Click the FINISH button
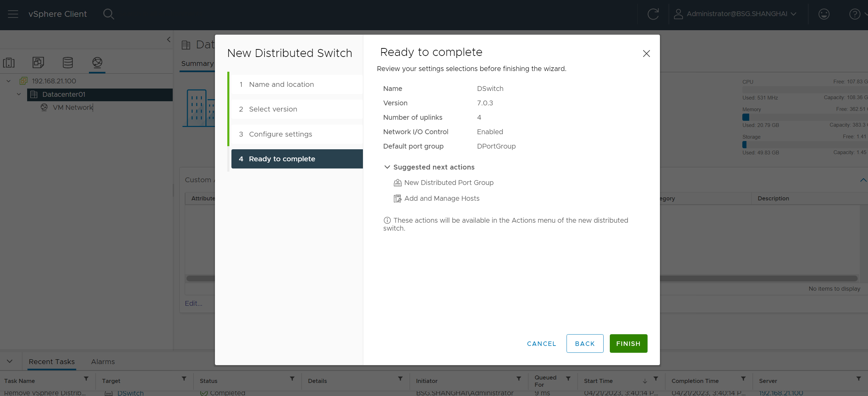 [x=628, y=343]
